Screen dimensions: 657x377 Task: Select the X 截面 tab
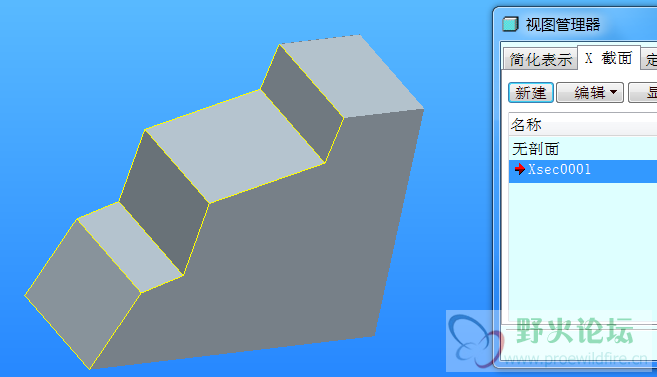[609, 58]
